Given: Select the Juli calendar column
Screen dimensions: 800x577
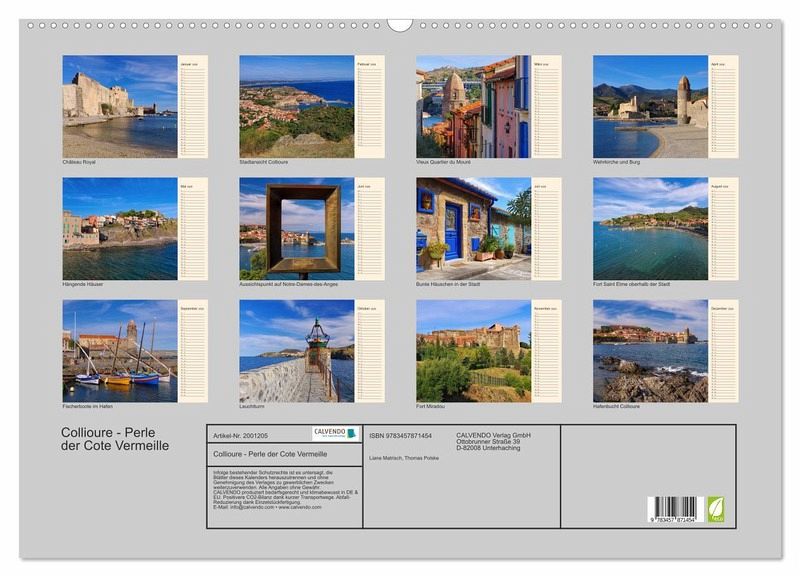Looking at the screenshot, I should click(546, 229).
